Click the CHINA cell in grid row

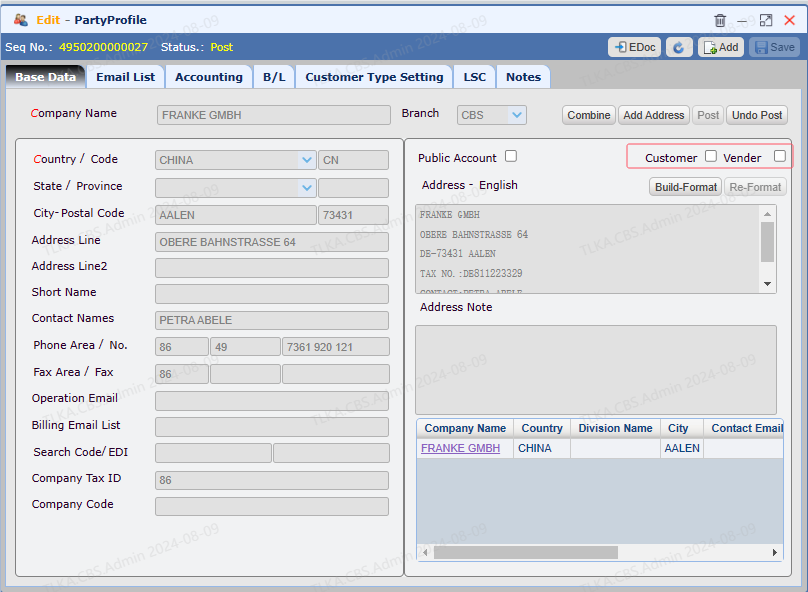click(x=542, y=448)
